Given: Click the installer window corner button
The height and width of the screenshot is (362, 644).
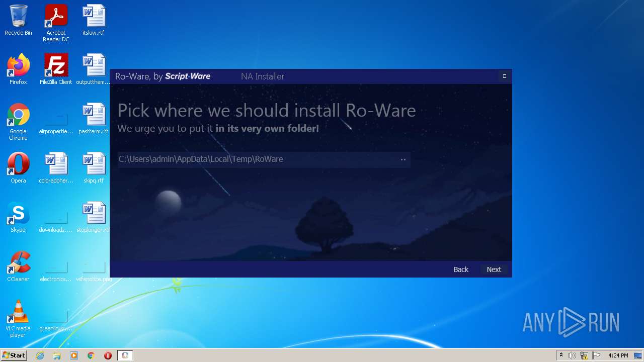Looking at the screenshot, I should coord(504,76).
